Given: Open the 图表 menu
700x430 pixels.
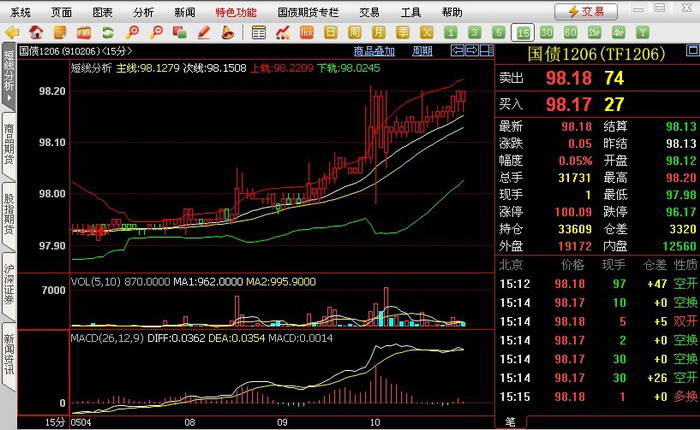Looking at the screenshot, I should pyautogui.click(x=102, y=12).
